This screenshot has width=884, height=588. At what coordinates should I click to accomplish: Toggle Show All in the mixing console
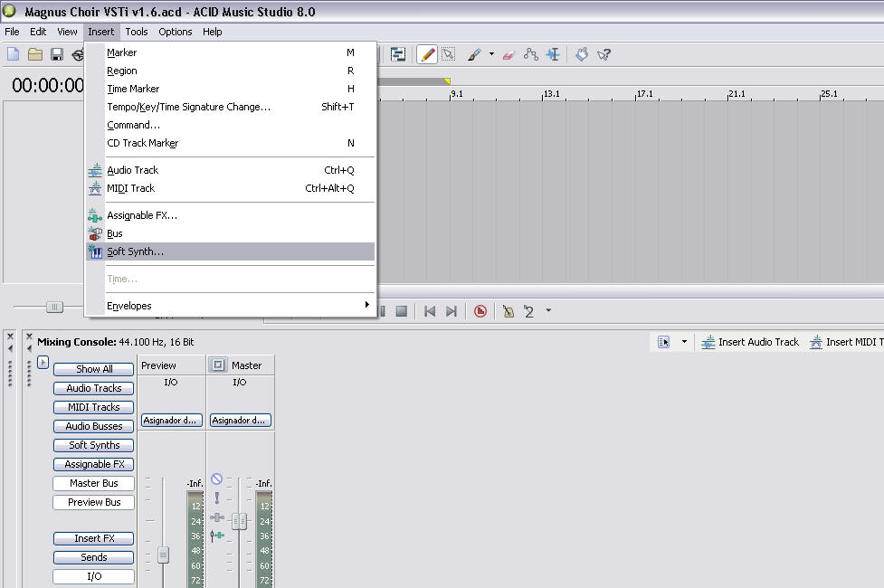93,369
